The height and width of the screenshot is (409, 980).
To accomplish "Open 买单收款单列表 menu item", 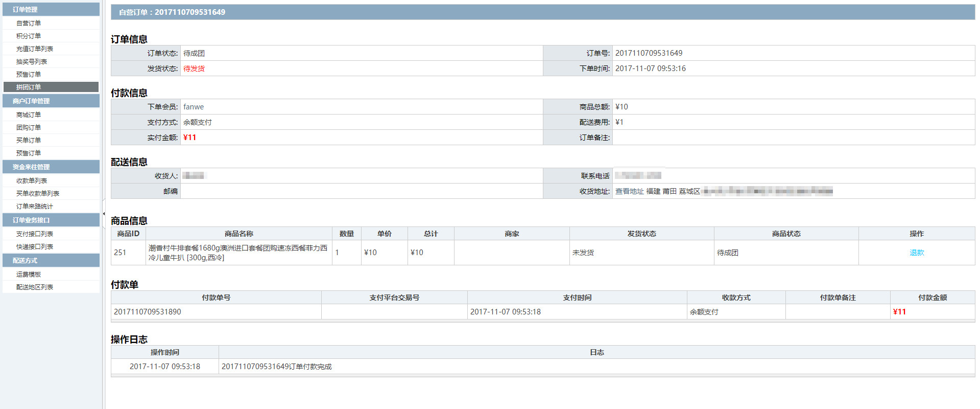I will click(38, 193).
